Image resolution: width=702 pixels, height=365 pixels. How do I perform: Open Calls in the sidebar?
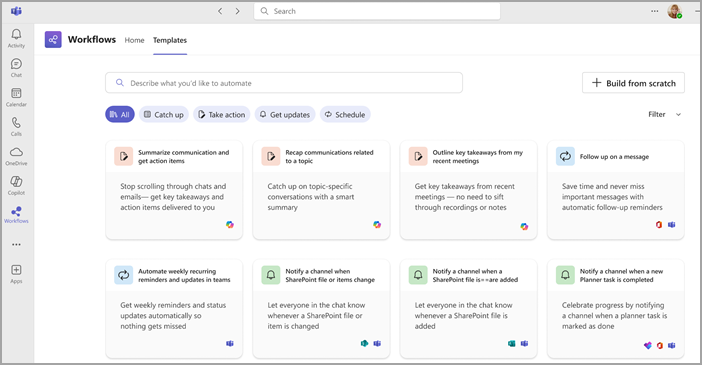[x=16, y=127]
